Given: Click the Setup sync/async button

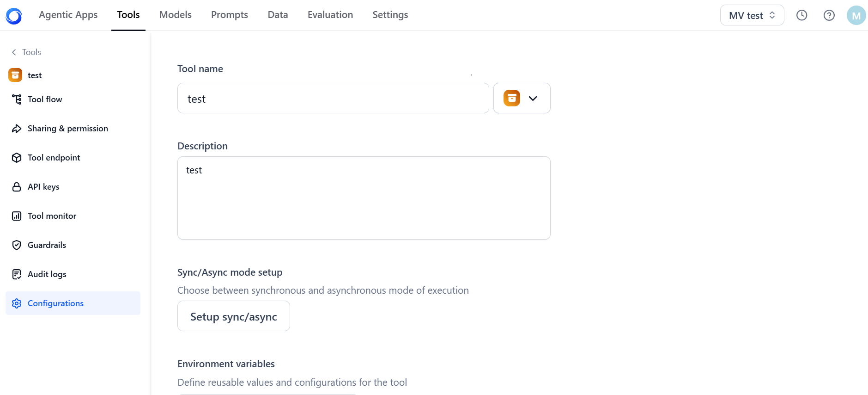Looking at the screenshot, I should point(233,316).
